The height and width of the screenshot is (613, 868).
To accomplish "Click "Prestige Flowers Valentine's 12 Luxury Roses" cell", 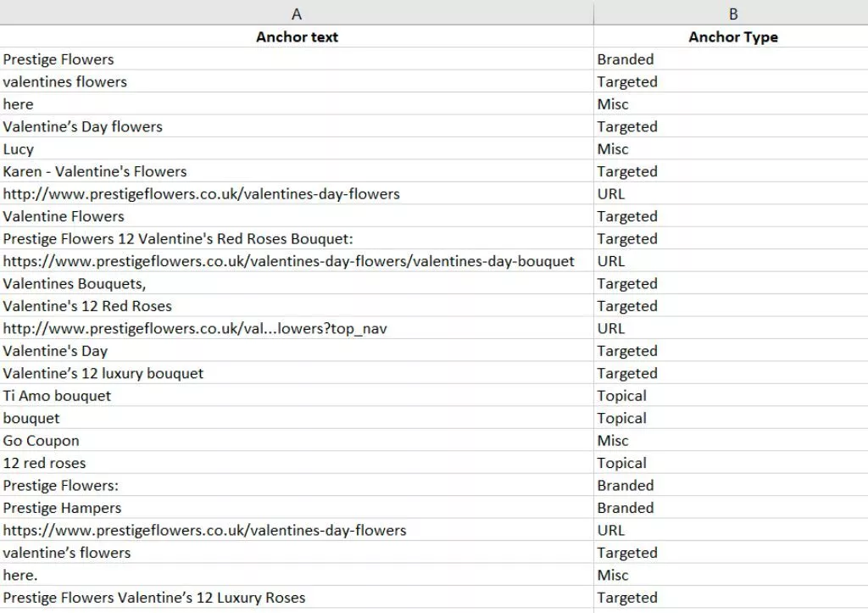I will click(x=154, y=598).
